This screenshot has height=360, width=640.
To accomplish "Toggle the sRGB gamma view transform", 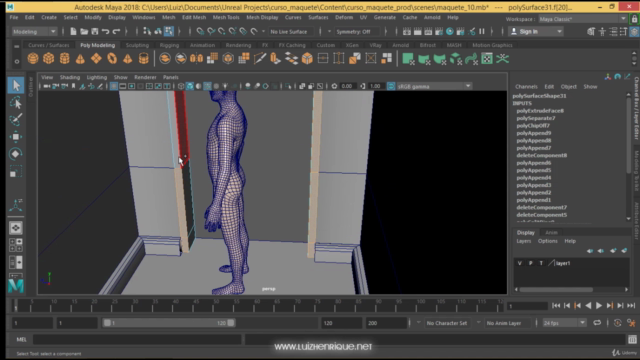I will pos(391,86).
